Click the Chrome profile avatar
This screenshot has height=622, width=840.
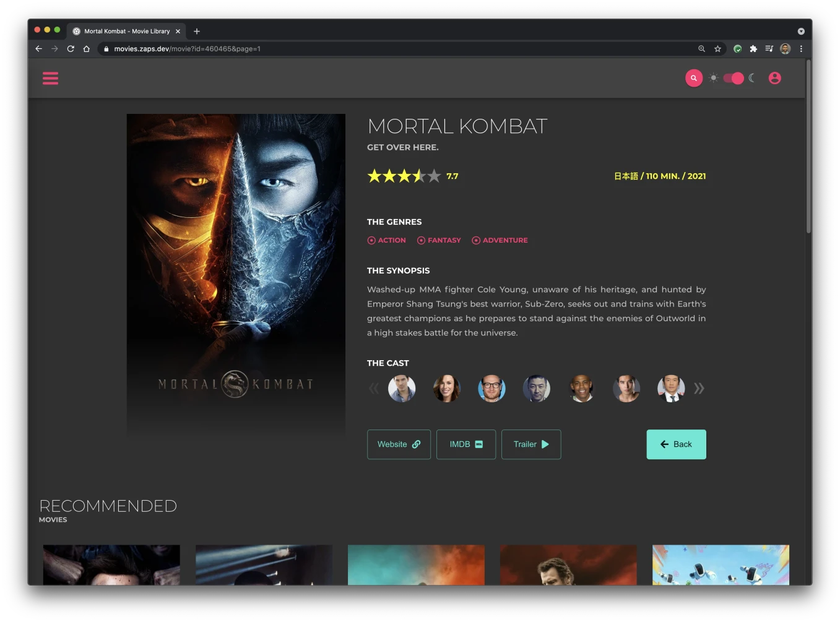785,49
